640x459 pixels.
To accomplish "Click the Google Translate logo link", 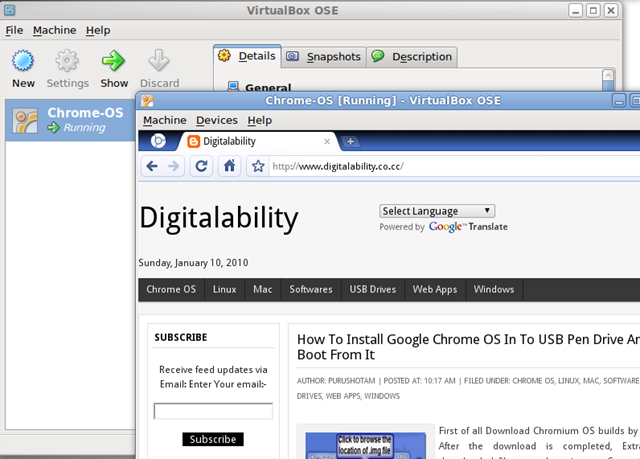I will pos(468,227).
